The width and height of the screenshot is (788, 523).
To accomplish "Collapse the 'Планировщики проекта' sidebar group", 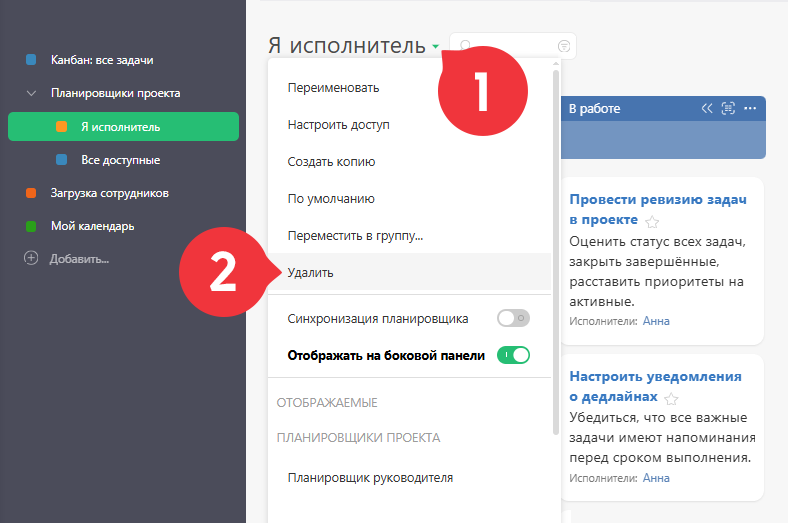I will 31,93.
